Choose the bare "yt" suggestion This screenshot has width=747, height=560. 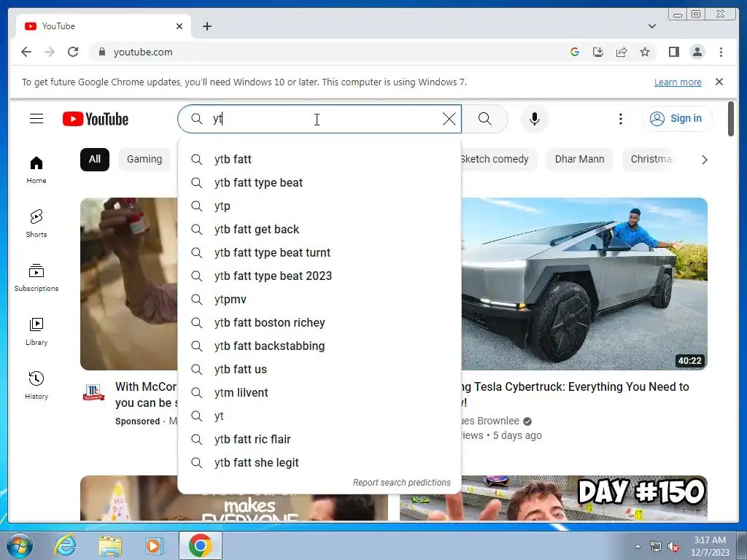tap(320, 416)
